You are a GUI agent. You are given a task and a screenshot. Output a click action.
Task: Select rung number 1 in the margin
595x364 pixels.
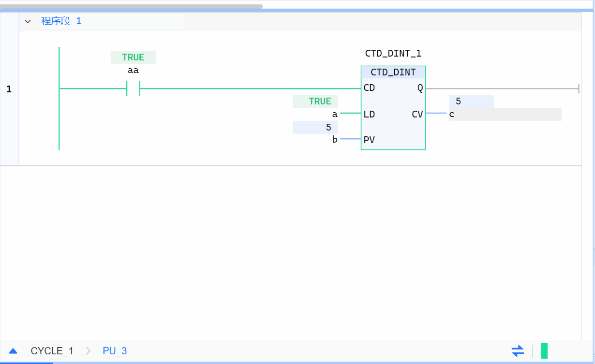pyautogui.click(x=9, y=89)
